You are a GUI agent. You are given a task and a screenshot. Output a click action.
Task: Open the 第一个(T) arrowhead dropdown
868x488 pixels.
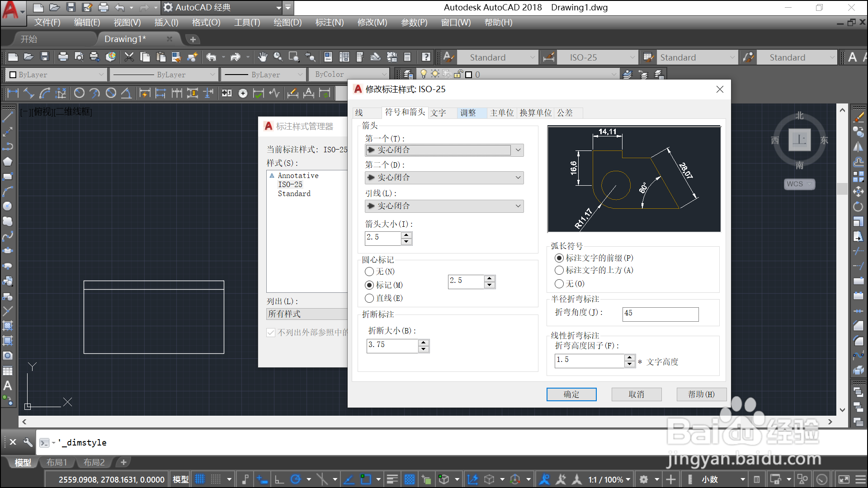pyautogui.click(x=444, y=150)
